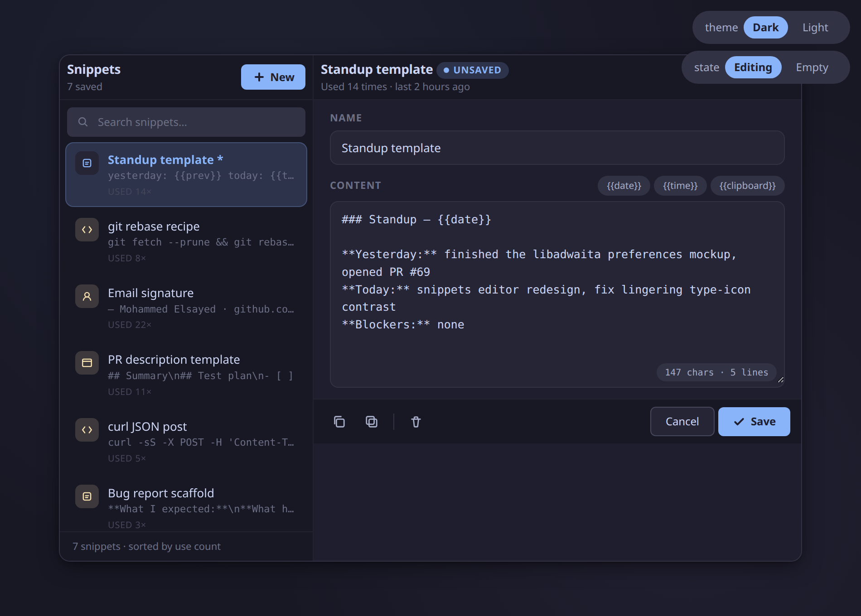Click the search magnifier icon
Image resolution: width=861 pixels, height=616 pixels.
point(83,122)
